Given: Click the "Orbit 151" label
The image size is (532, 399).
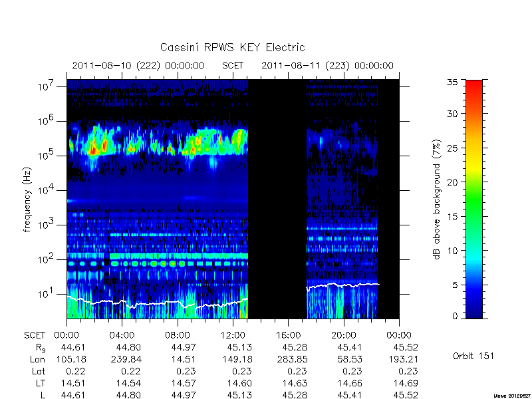Looking at the screenshot, I should pos(473,356).
